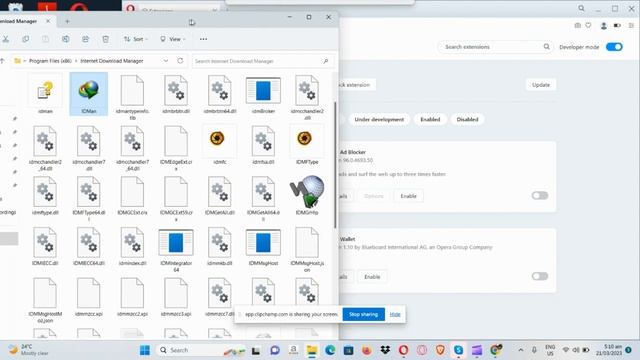
Task: Open Dropbox from the taskbar
Action: click(385, 350)
